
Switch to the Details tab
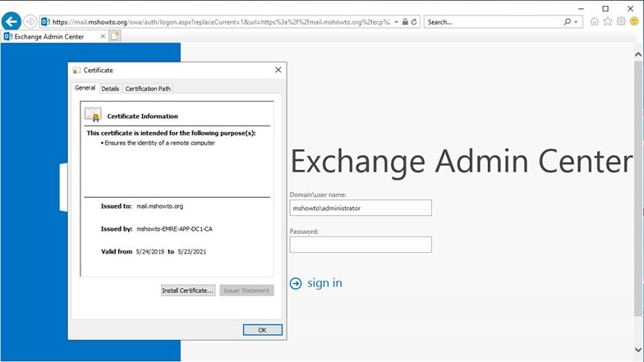coord(110,89)
